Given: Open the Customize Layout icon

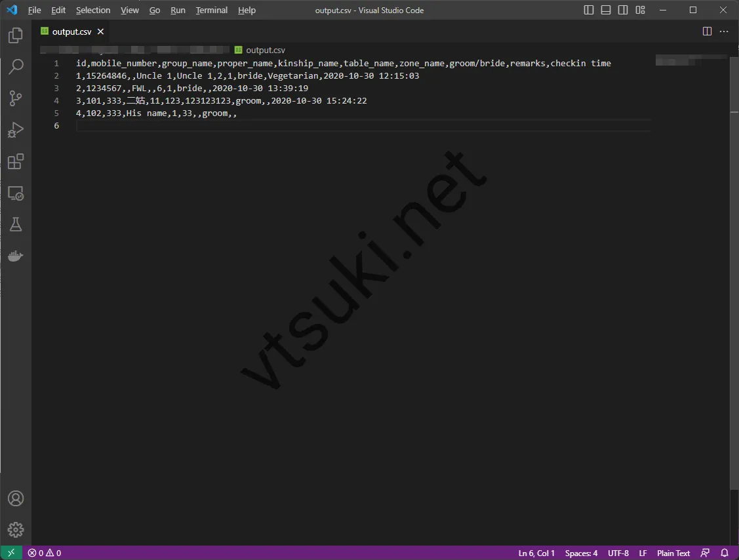Looking at the screenshot, I should click(x=640, y=10).
